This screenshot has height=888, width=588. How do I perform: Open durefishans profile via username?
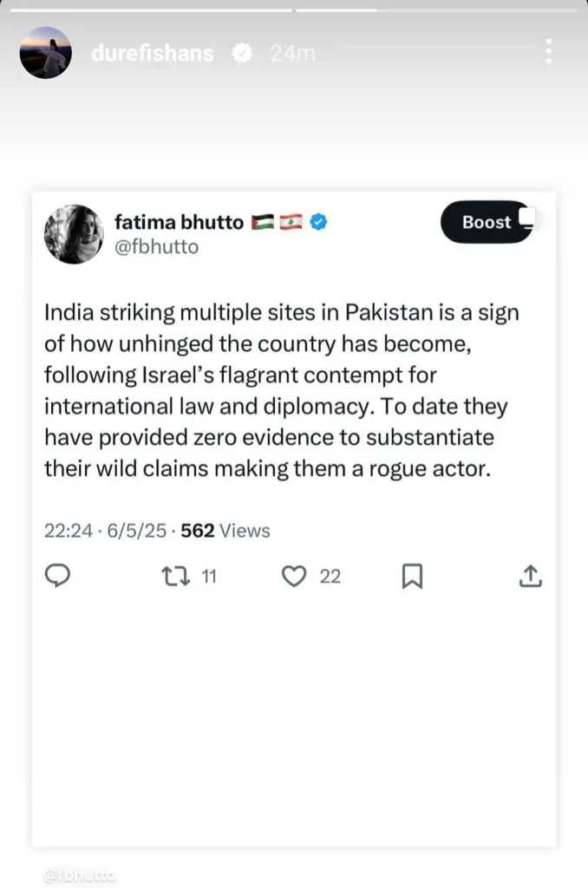[x=152, y=53]
